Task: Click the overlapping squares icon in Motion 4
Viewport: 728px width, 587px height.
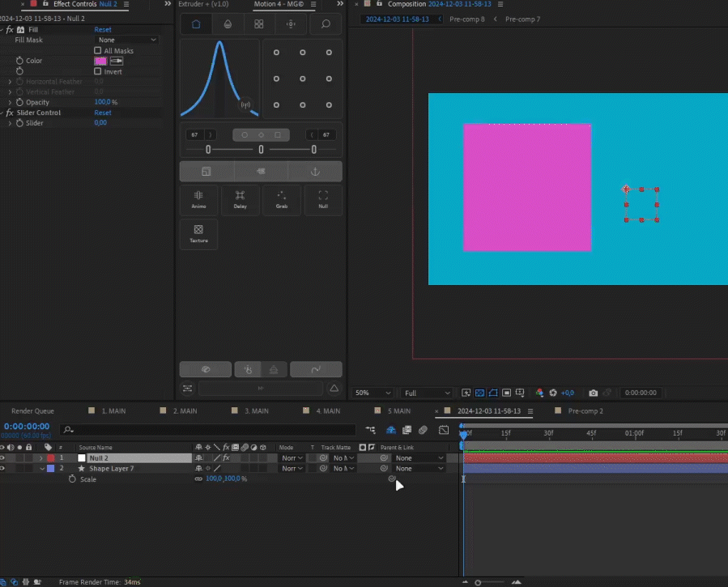Action: [x=206, y=172]
